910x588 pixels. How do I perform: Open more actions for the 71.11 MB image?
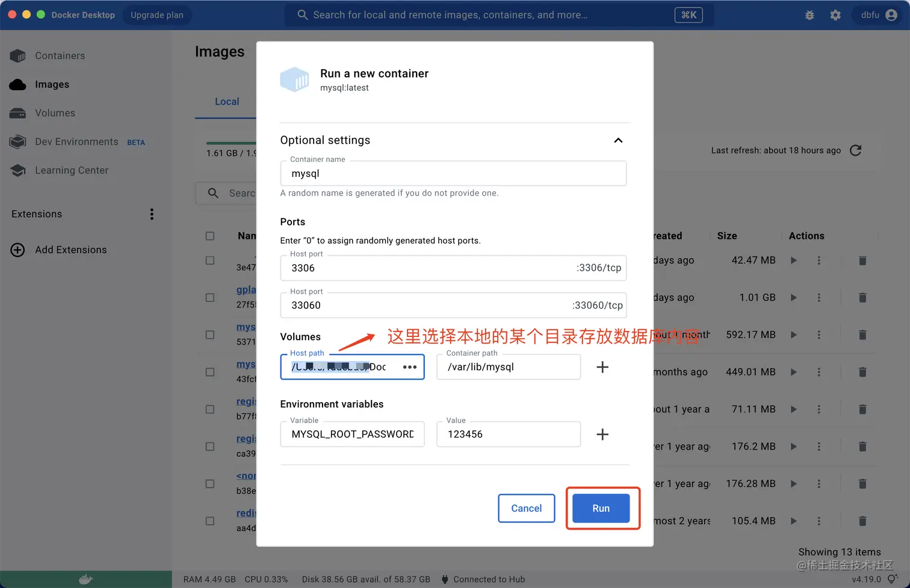(819, 409)
